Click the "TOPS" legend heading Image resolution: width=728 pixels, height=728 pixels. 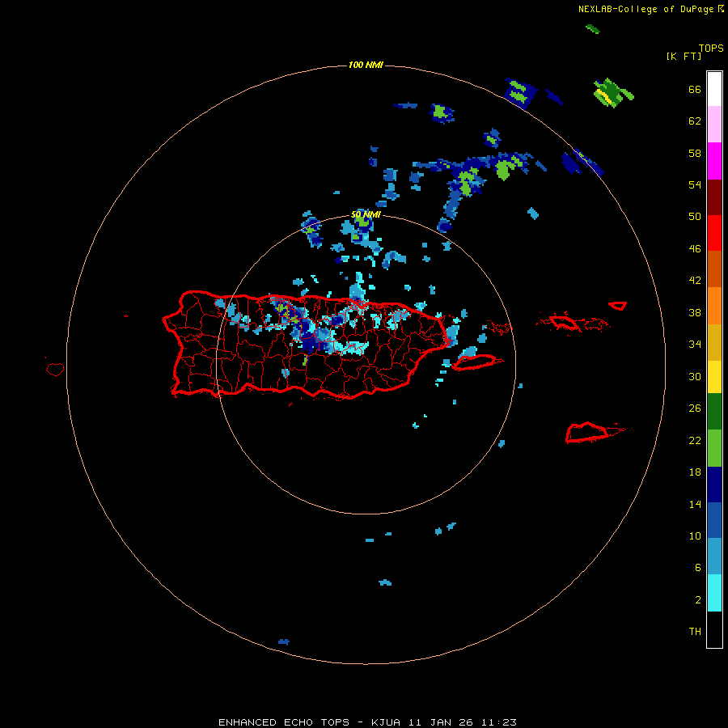pos(711,49)
